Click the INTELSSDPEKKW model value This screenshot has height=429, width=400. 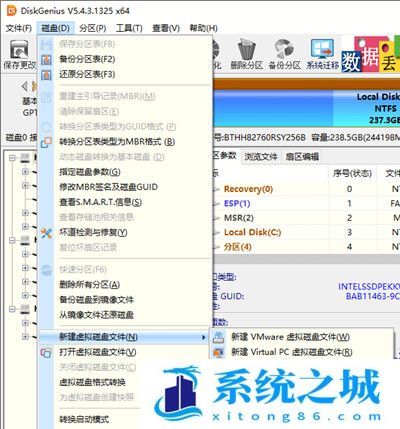click(369, 287)
